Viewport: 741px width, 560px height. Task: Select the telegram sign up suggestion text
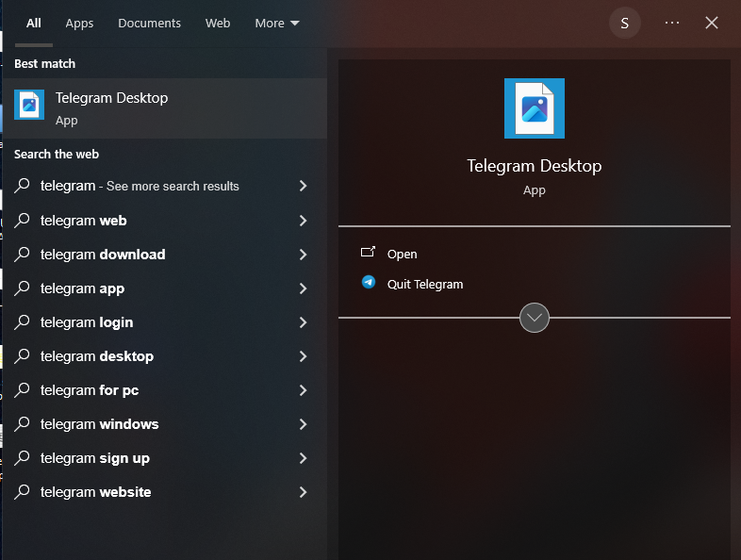pyautogui.click(x=95, y=458)
